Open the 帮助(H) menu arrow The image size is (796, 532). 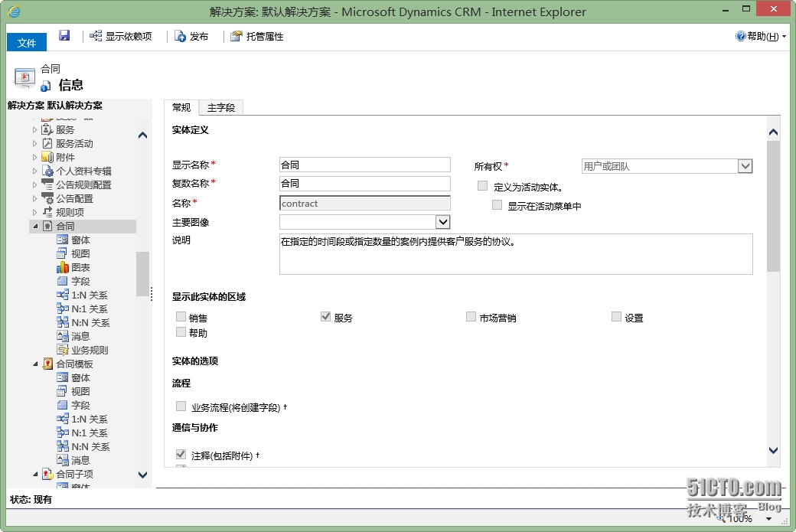[x=784, y=37]
